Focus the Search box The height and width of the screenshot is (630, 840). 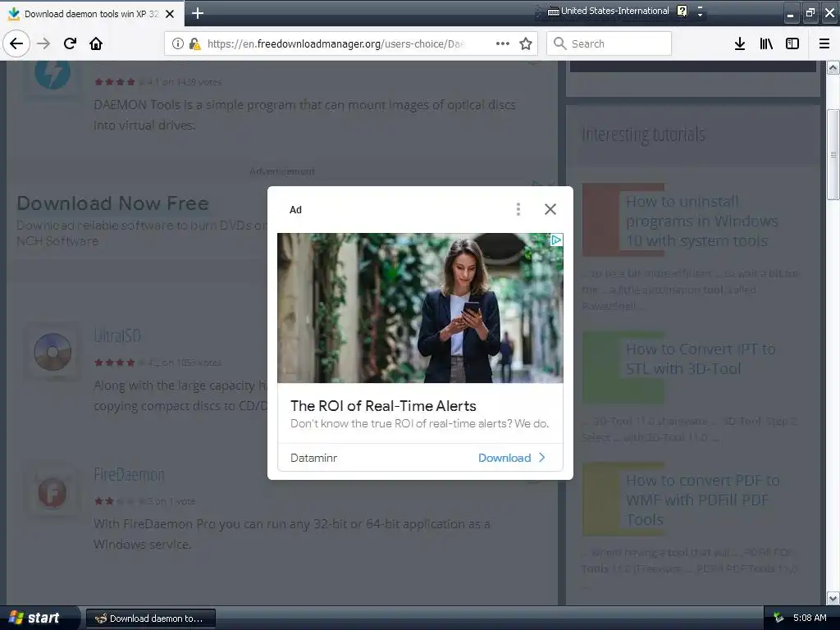coord(609,43)
